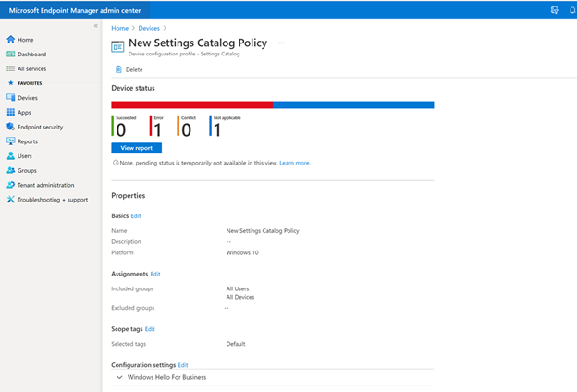Click the Home house icon in sidebar
Screen dimensions: 577x392
click(11, 40)
